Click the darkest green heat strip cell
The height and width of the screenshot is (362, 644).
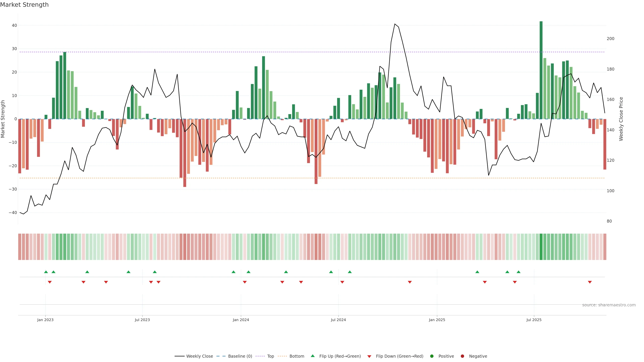541,247
